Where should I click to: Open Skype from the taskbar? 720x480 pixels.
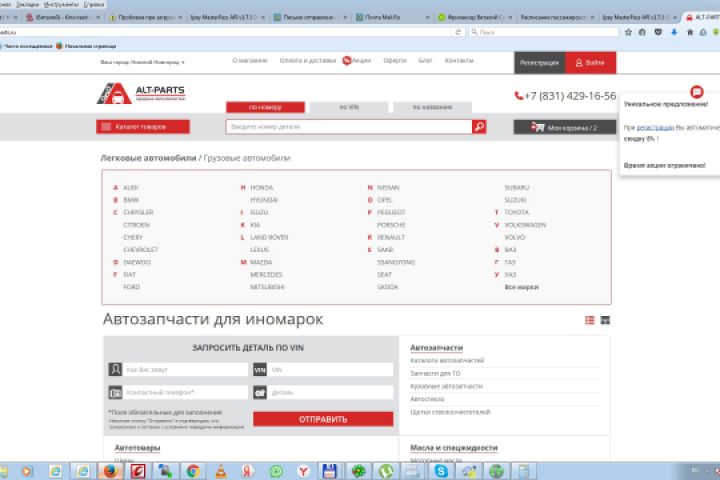pyautogui.click(x=441, y=471)
